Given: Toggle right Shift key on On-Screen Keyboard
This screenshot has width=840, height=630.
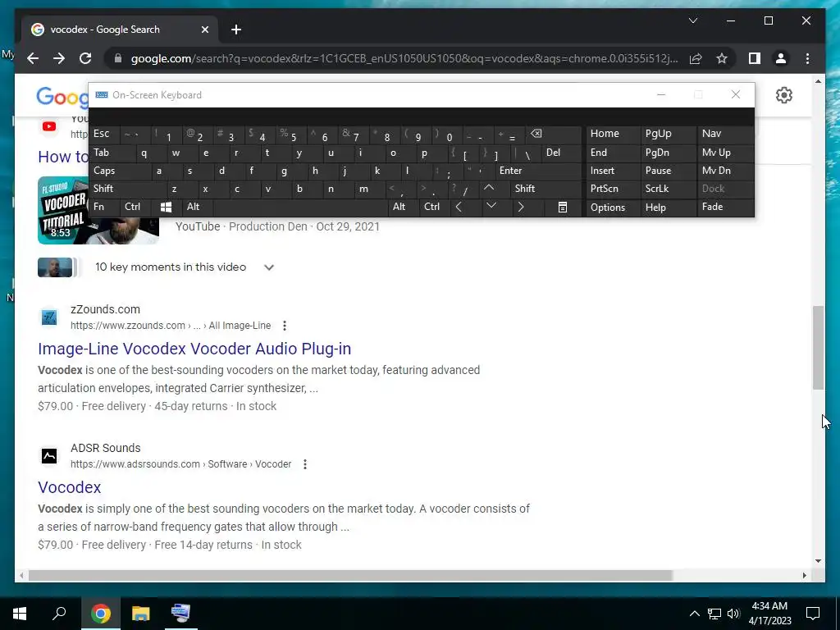Looking at the screenshot, I should (545, 189).
